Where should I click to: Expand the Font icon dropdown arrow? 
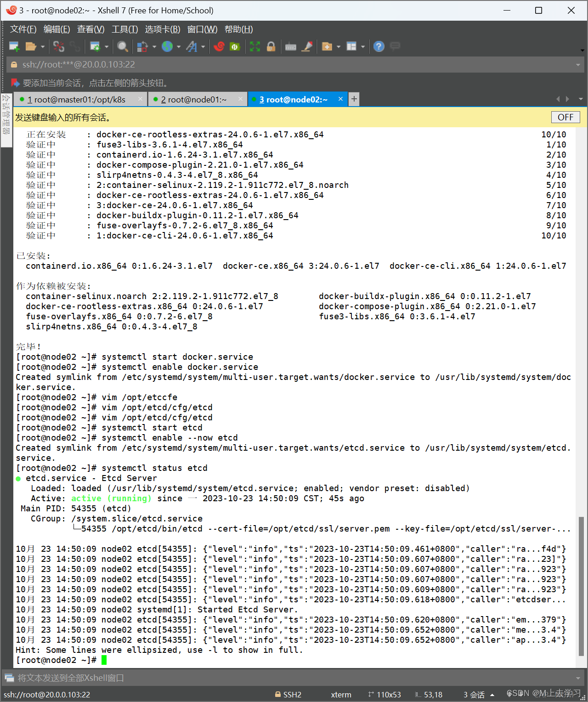(x=203, y=47)
